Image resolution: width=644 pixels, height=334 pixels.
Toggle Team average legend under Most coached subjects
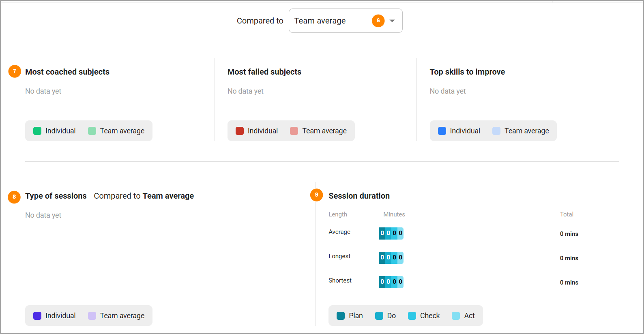tap(116, 131)
